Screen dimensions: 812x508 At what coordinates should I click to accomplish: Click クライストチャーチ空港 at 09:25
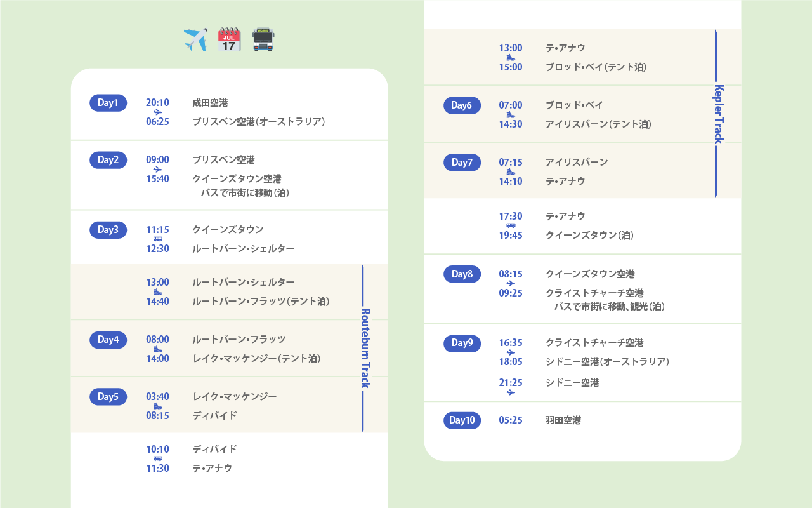pyautogui.click(x=594, y=293)
